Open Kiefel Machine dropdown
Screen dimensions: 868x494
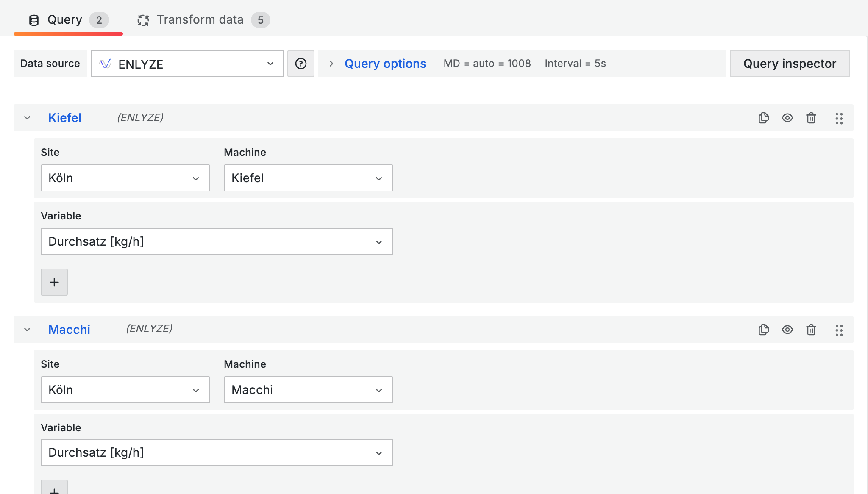[308, 178]
